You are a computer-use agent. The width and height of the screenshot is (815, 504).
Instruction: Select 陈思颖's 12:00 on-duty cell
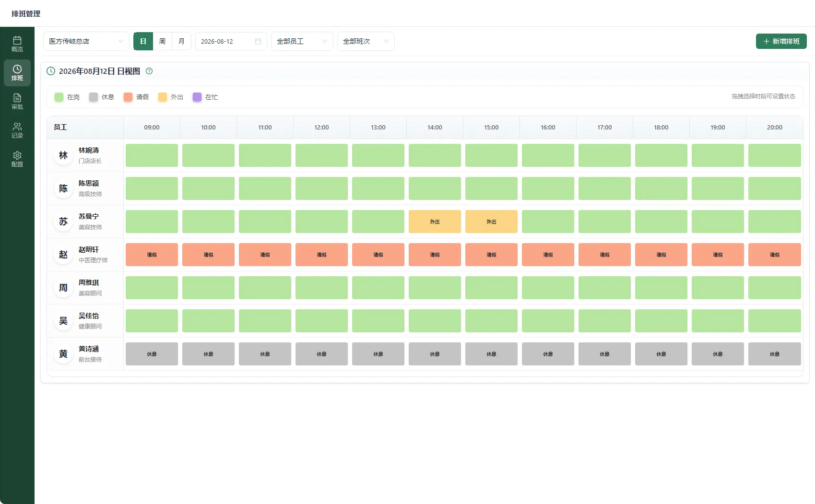(x=321, y=188)
